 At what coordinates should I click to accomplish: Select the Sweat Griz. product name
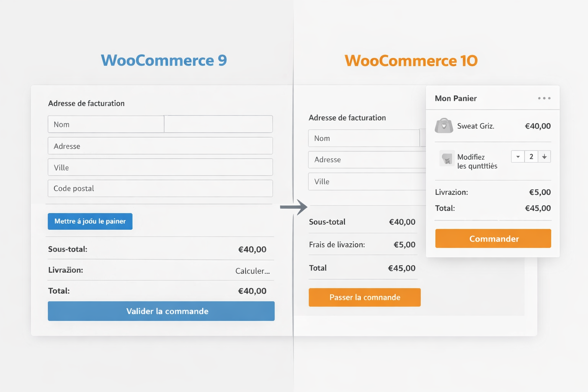tap(476, 126)
